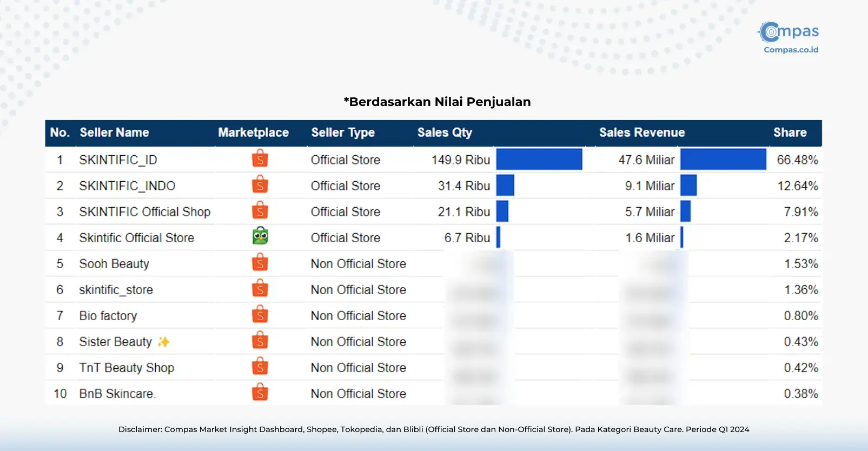Screen dimensions: 868x451
Task: Click Tokopedia icon for Skintific Official Store
Action: (260, 236)
